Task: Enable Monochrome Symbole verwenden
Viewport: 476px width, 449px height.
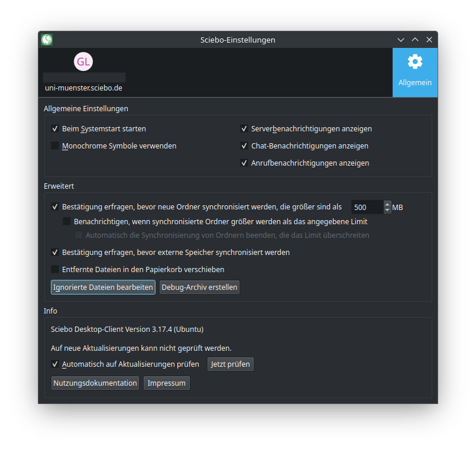Action: 55,146
